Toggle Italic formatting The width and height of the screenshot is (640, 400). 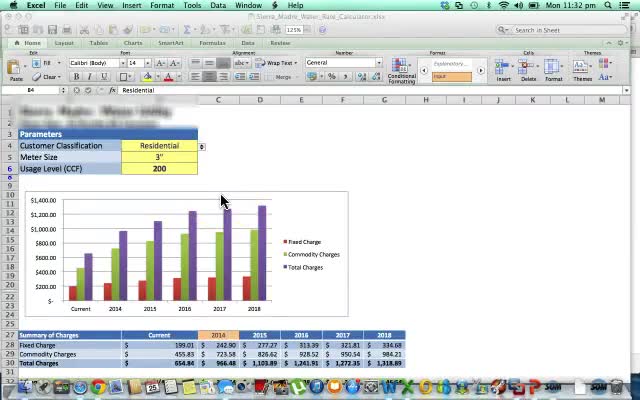point(90,77)
